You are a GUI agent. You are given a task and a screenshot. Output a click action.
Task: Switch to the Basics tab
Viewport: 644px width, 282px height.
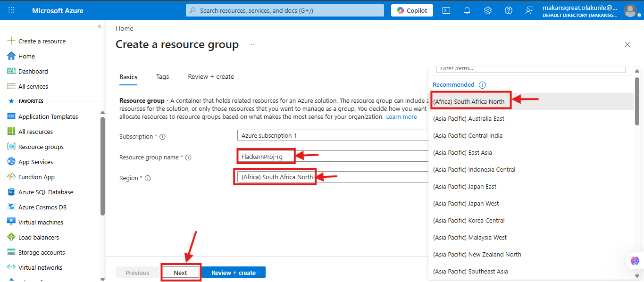pyautogui.click(x=128, y=77)
